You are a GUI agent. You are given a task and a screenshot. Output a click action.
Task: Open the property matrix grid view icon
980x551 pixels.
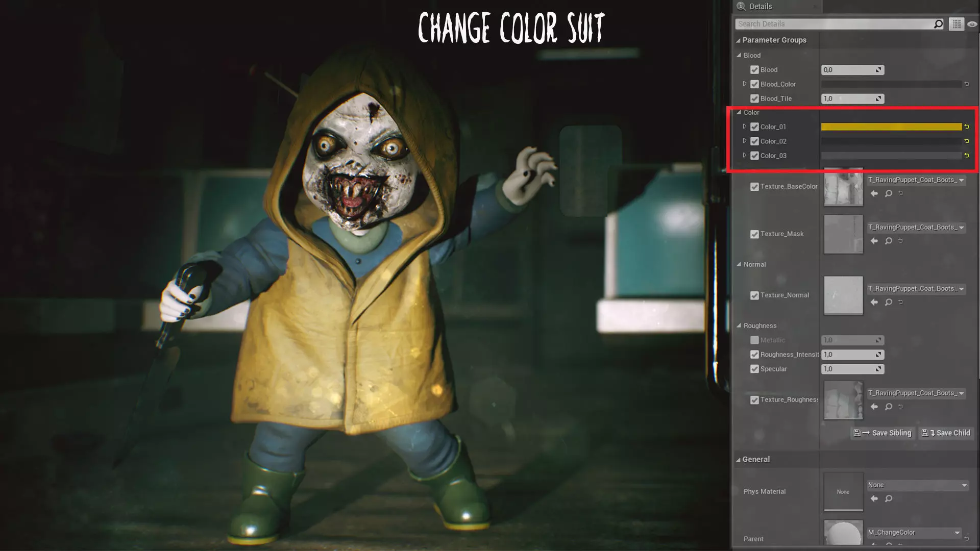957,24
